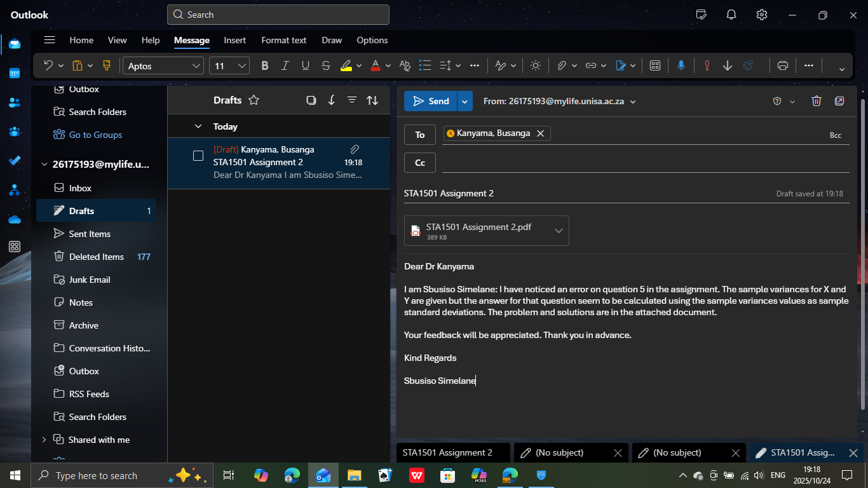Open the Aptos font dropdown
The image size is (868, 488).
pos(196,65)
